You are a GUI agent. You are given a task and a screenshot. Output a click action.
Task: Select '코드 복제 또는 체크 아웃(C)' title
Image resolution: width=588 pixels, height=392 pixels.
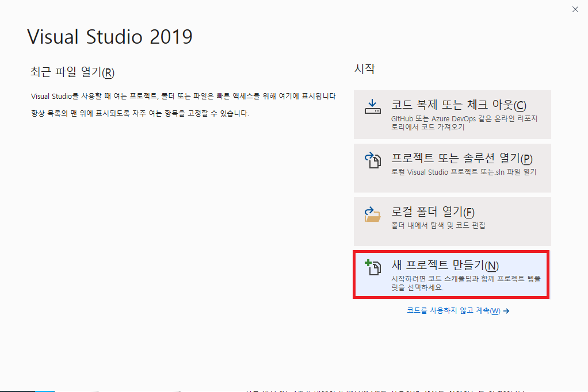pyautogui.click(x=459, y=105)
